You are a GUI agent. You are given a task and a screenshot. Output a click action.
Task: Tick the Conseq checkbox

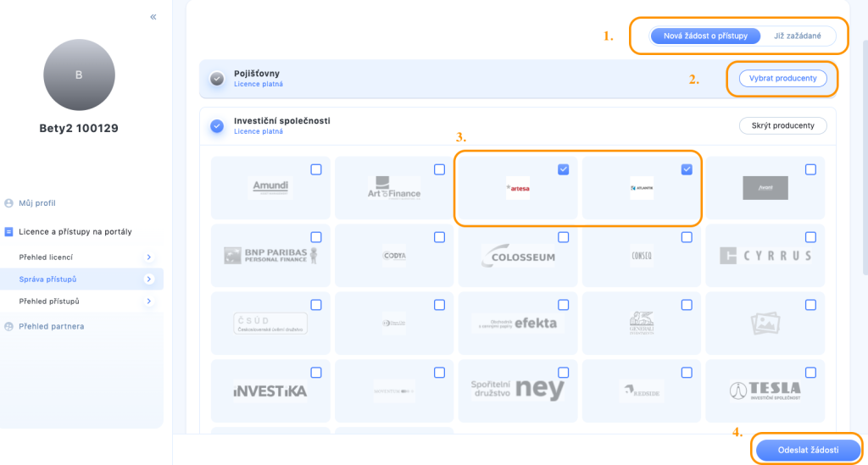pos(687,237)
